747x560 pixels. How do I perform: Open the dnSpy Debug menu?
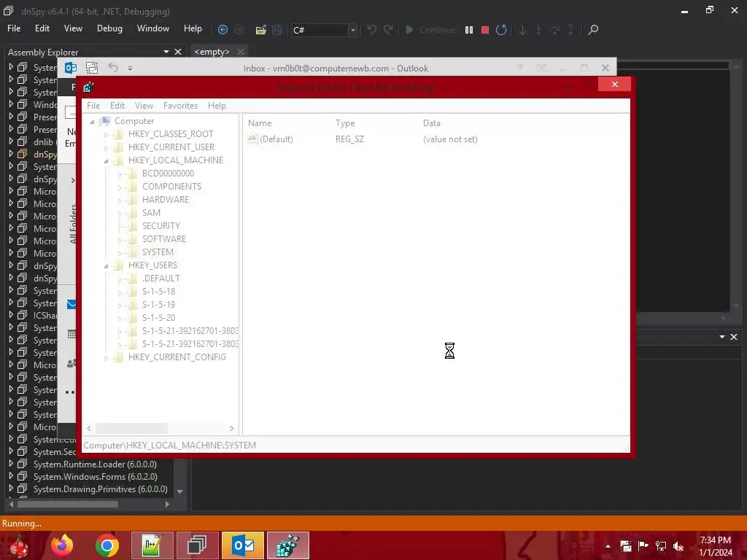point(109,28)
